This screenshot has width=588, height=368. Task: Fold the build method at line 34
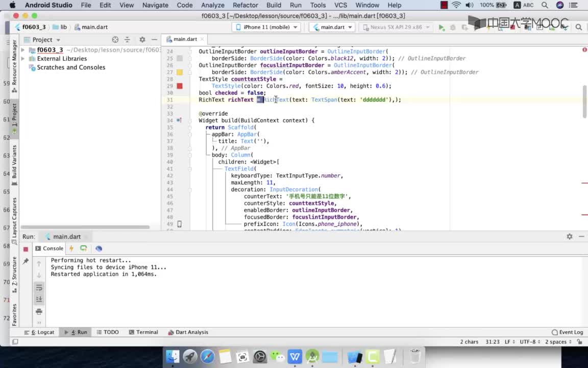[x=190, y=121]
